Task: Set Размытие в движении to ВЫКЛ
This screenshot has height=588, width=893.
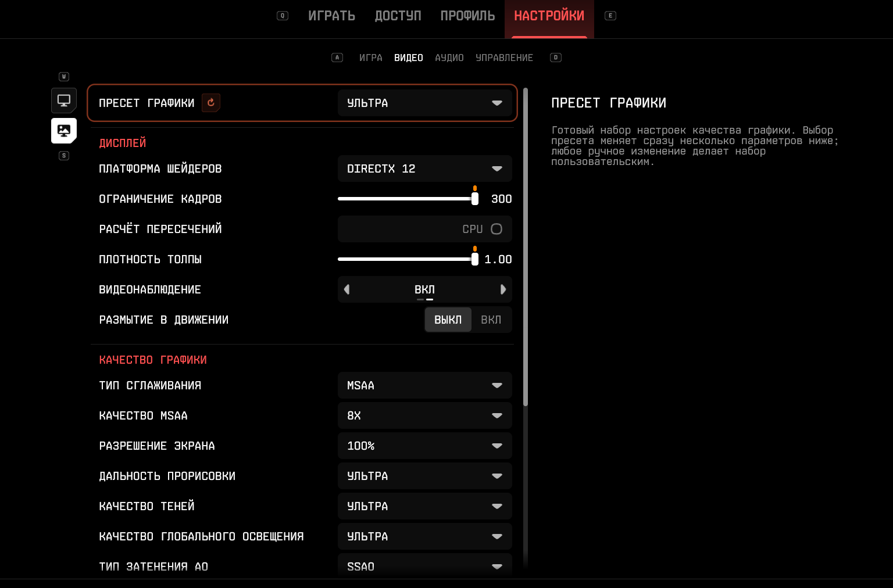Action: 448,320
